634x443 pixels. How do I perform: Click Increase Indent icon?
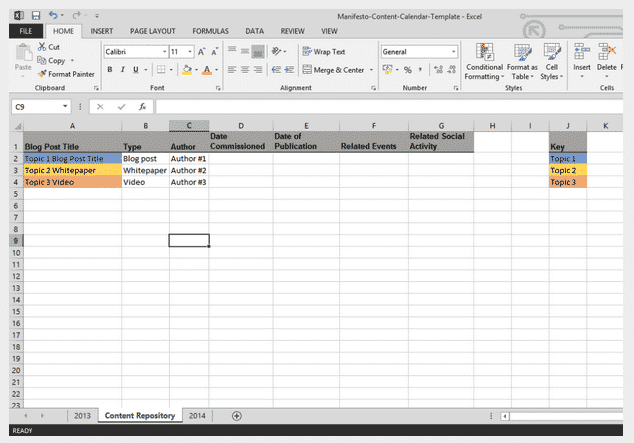[x=289, y=70]
